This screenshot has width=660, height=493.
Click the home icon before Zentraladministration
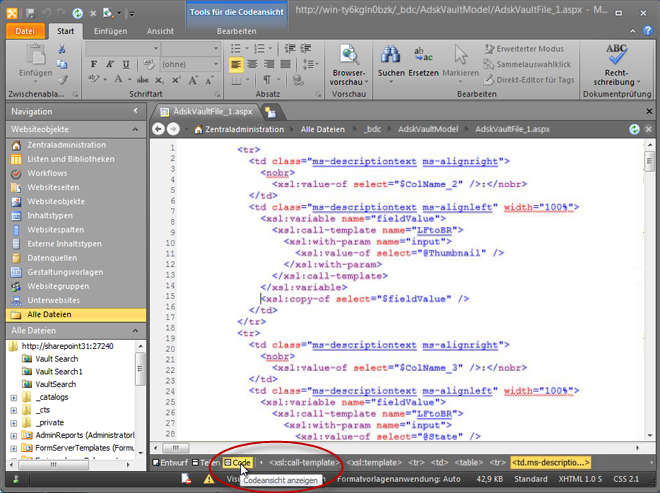coord(198,129)
